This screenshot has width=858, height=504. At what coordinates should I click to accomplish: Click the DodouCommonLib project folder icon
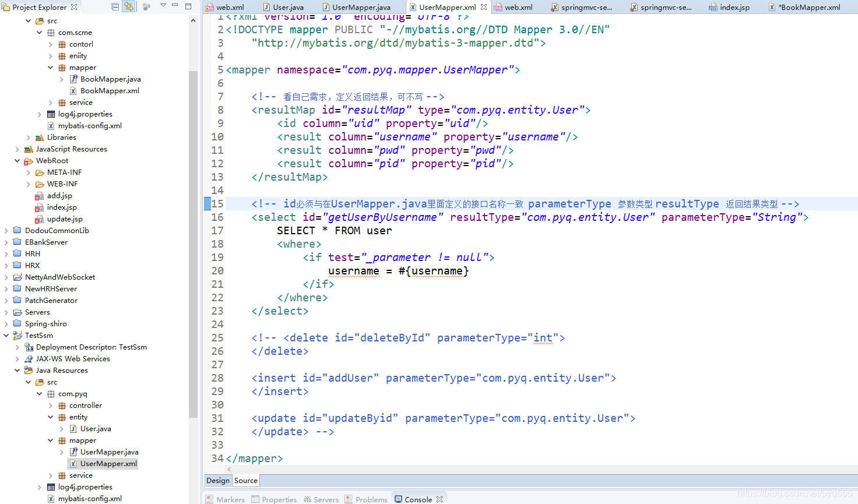click(x=17, y=231)
